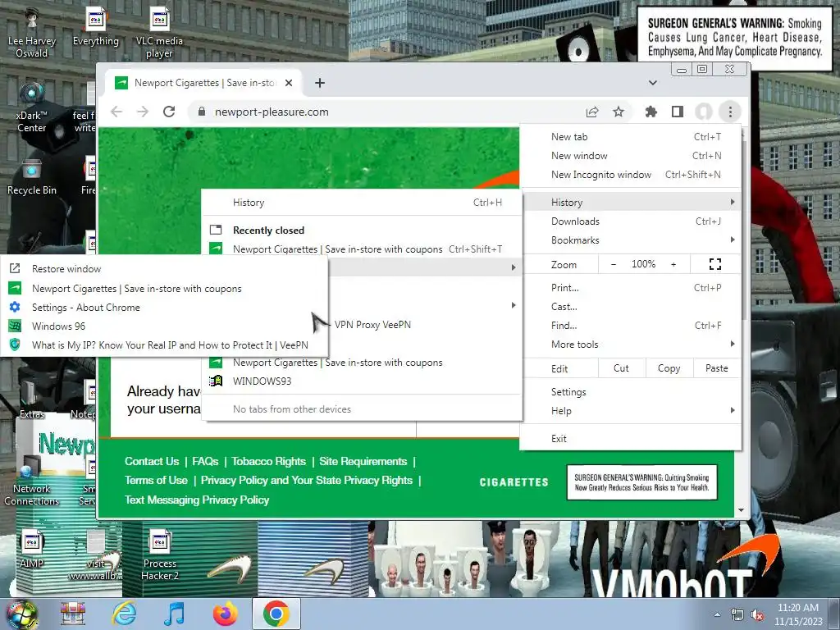Click the three-dot Chrome menu button
This screenshot has width=840, height=630.
(x=730, y=112)
